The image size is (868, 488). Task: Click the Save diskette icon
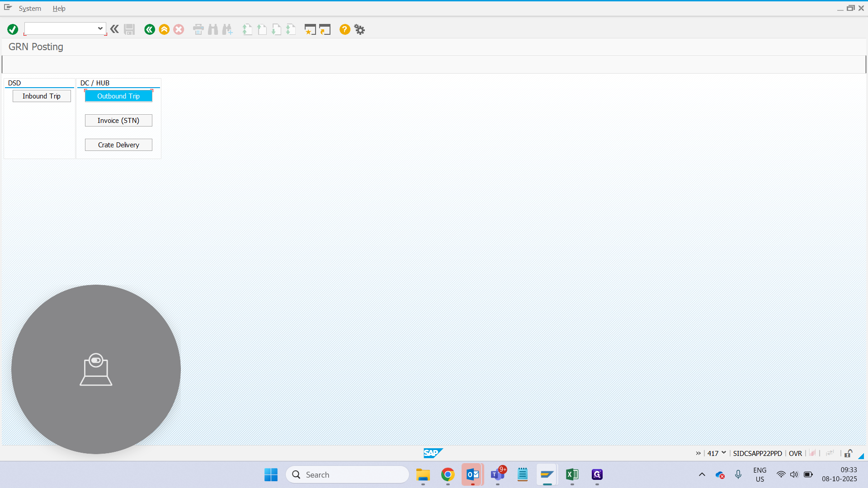coord(129,29)
